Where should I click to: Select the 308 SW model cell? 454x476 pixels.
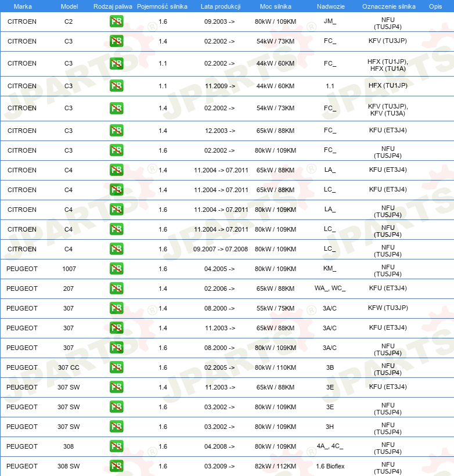[x=69, y=466]
